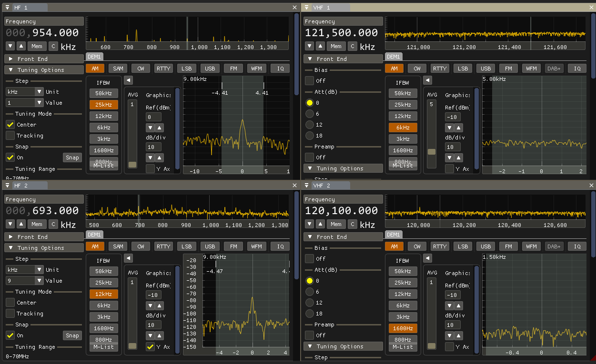Click the C button in HF 2 panel

[x=53, y=224]
